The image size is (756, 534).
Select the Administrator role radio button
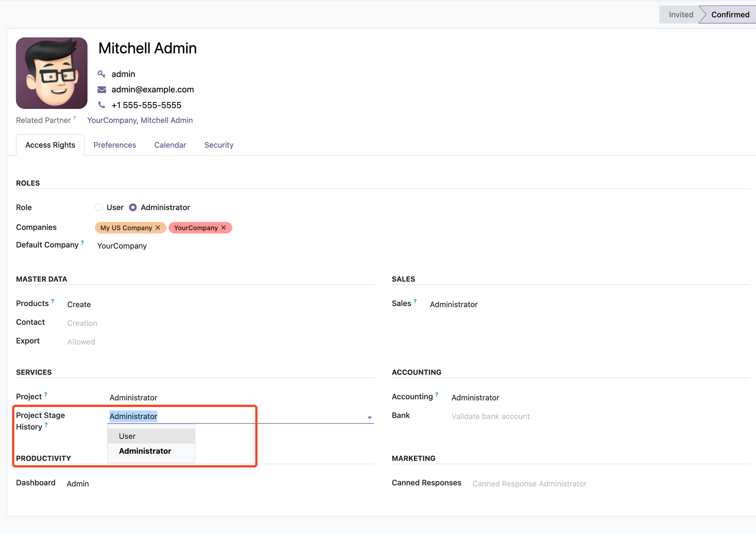pyautogui.click(x=133, y=207)
